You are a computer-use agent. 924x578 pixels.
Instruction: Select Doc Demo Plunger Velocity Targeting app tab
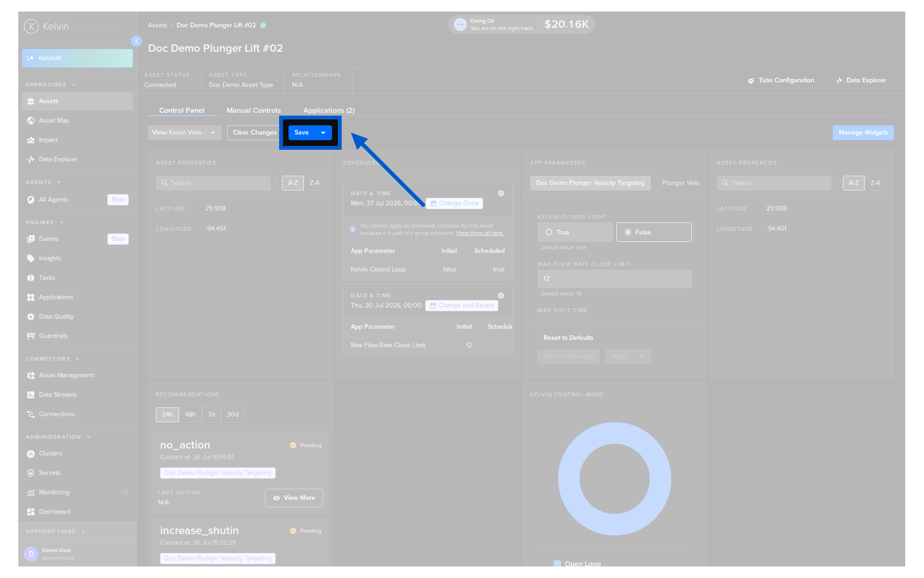590,183
